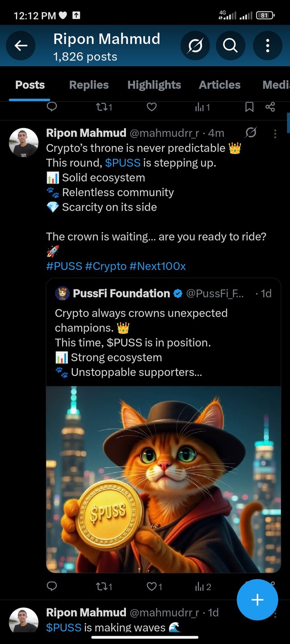
Task: Open the cat holding $PUSS coin image
Action: 163,479
